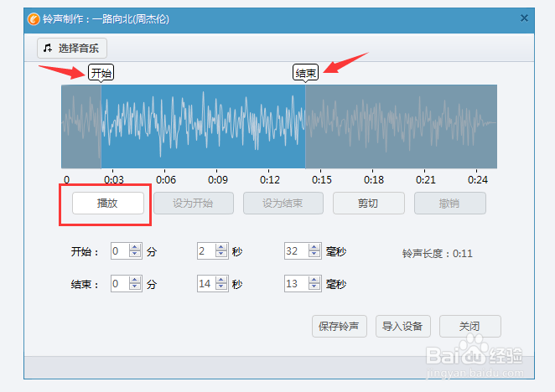Increase end minutes with up arrow

tap(135, 280)
